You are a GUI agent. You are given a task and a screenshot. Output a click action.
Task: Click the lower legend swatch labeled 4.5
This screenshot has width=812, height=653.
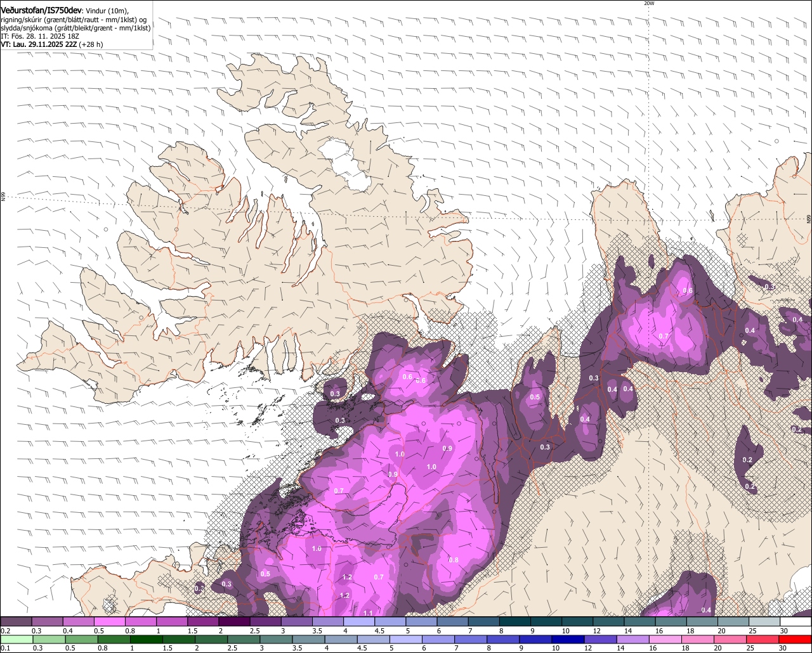click(372, 640)
